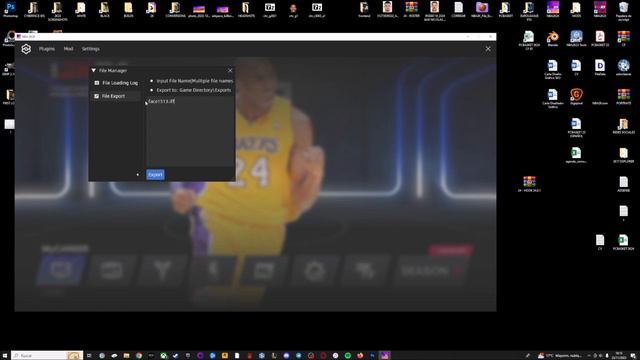Open the Xbox app on the taskbar
Screen dimensions: 640x360
[x=163, y=356]
